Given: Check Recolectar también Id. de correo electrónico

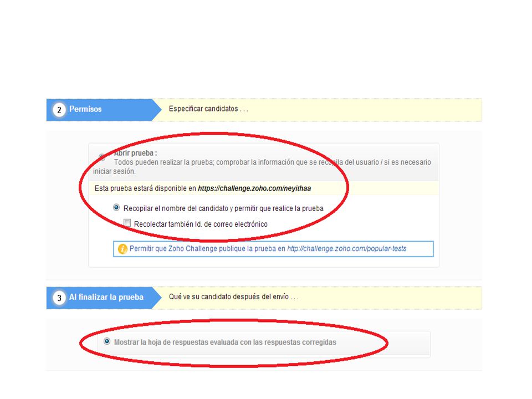Looking at the screenshot, I should point(127,223).
